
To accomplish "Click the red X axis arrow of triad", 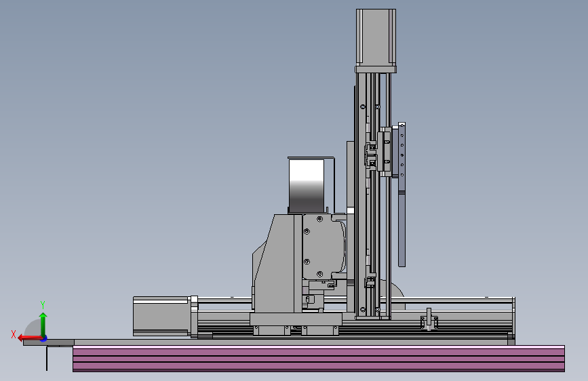I will tap(30, 338).
